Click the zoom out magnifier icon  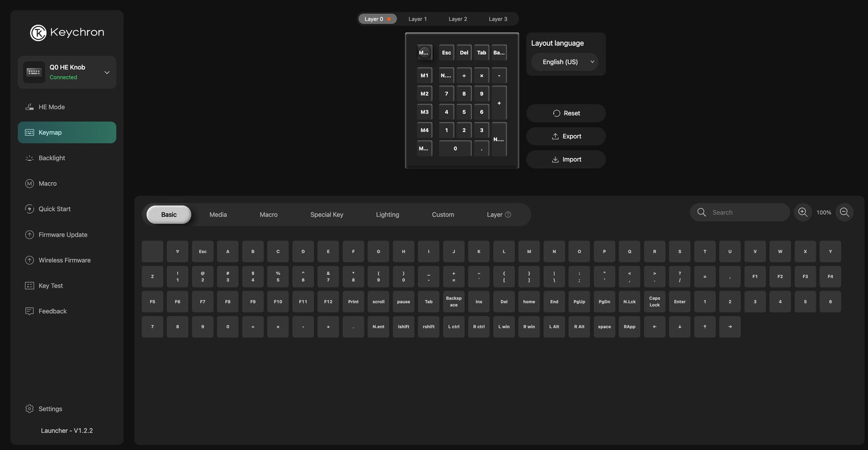[844, 212]
